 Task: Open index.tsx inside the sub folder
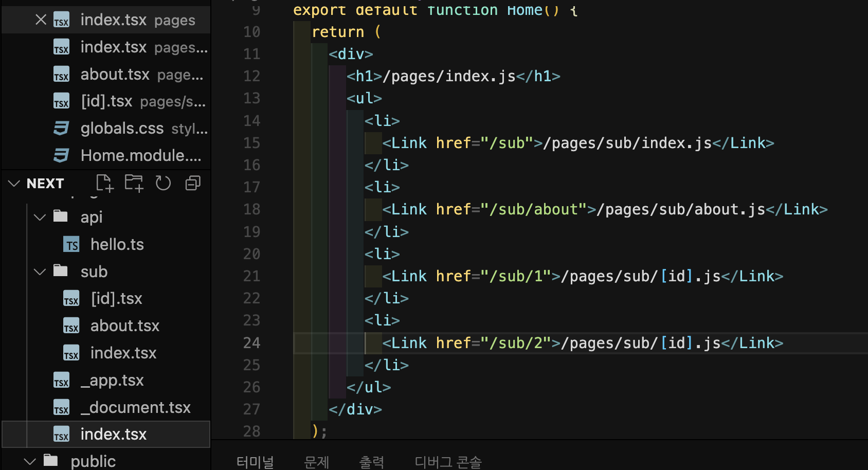click(123, 353)
